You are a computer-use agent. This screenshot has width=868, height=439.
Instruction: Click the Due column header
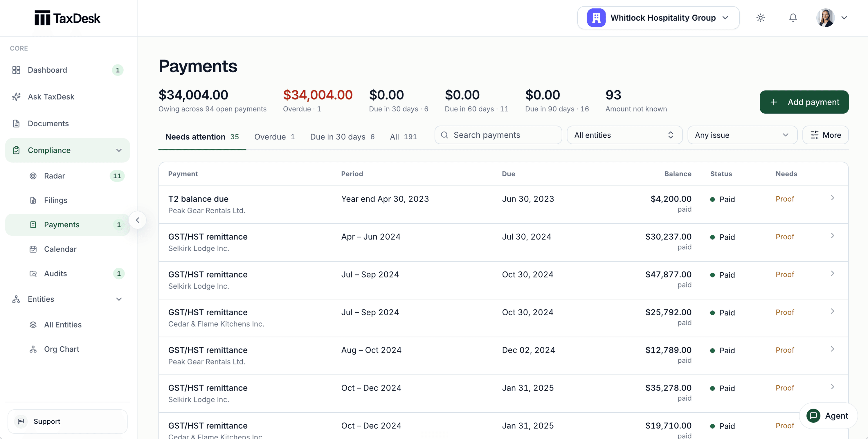coord(509,174)
